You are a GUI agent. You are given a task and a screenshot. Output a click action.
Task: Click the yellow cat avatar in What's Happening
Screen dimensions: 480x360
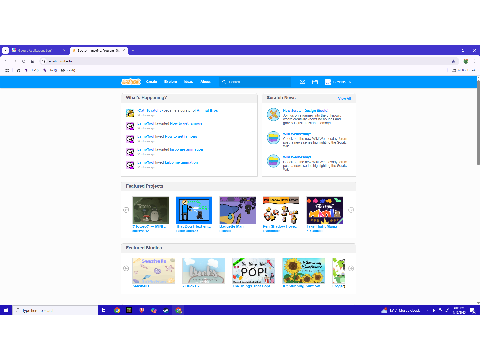click(130, 113)
